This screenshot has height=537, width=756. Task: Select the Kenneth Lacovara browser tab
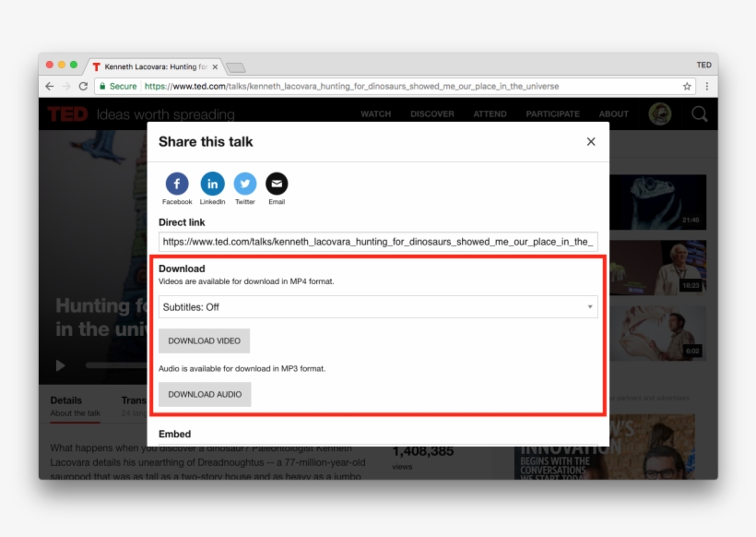155,66
